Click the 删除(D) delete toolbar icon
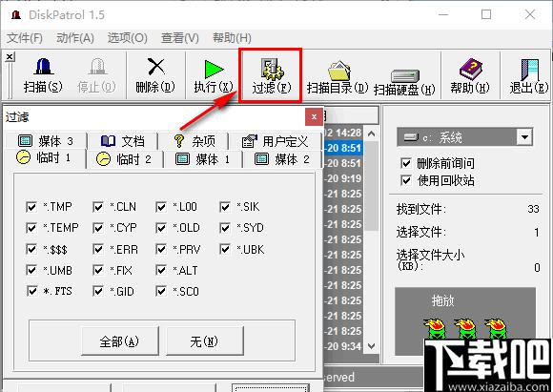Viewport: 553px width, 392px height. click(155, 75)
